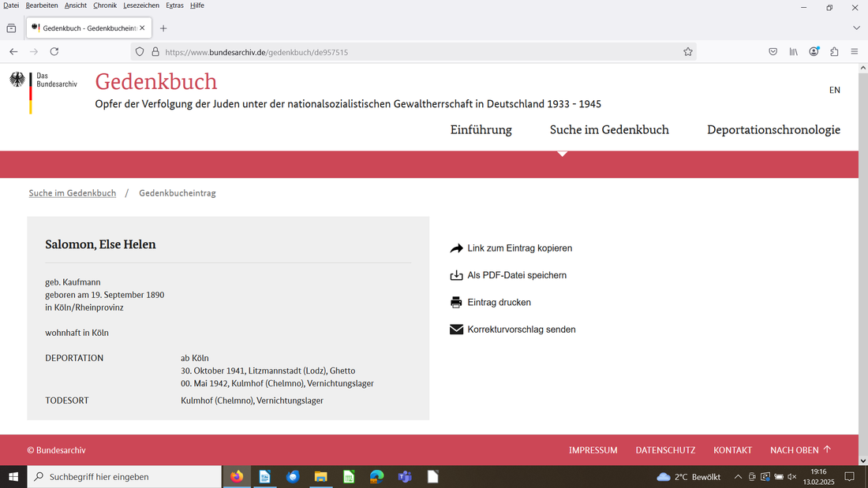Screen dimensions: 868x488
Task: Open the Firefox library icon
Action: (x=793, y=51)
